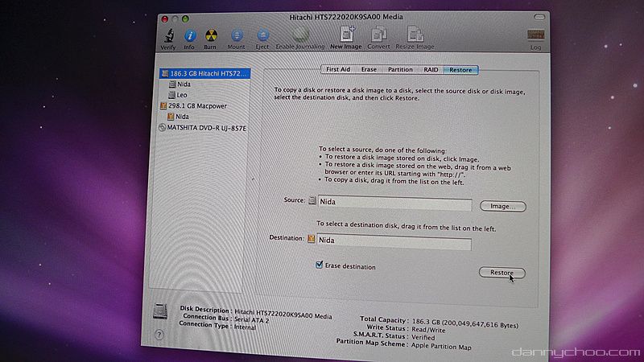
Task: Click the Image... button
Action: pos(502,207)
